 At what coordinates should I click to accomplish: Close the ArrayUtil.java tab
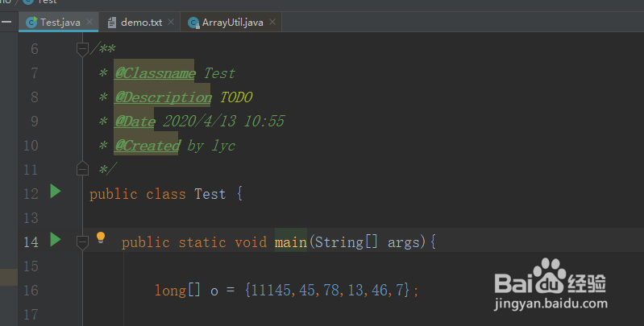(x=272, y=23)
